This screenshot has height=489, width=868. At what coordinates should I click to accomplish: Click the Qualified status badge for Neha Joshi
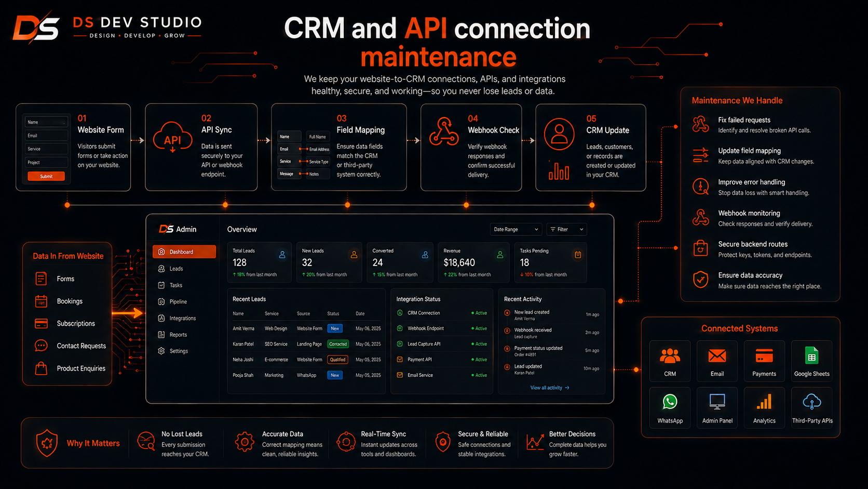tap(338, 360)
